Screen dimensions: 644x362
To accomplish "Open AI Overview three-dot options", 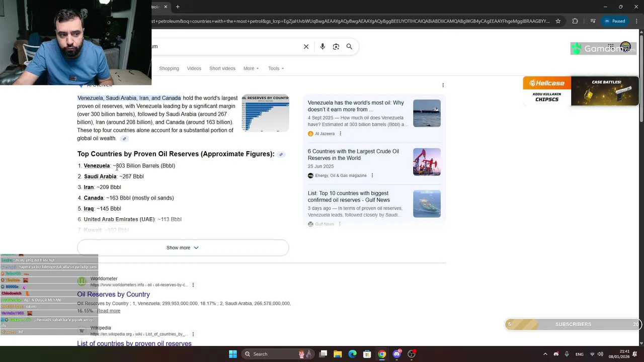I will click(443, 85).
